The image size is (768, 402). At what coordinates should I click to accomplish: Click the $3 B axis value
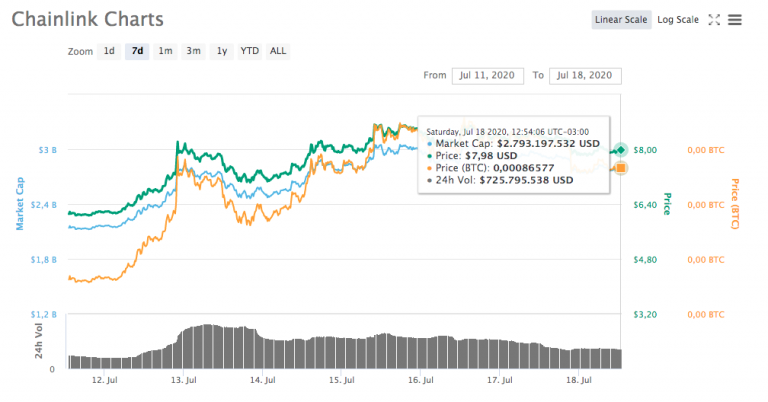48,150
